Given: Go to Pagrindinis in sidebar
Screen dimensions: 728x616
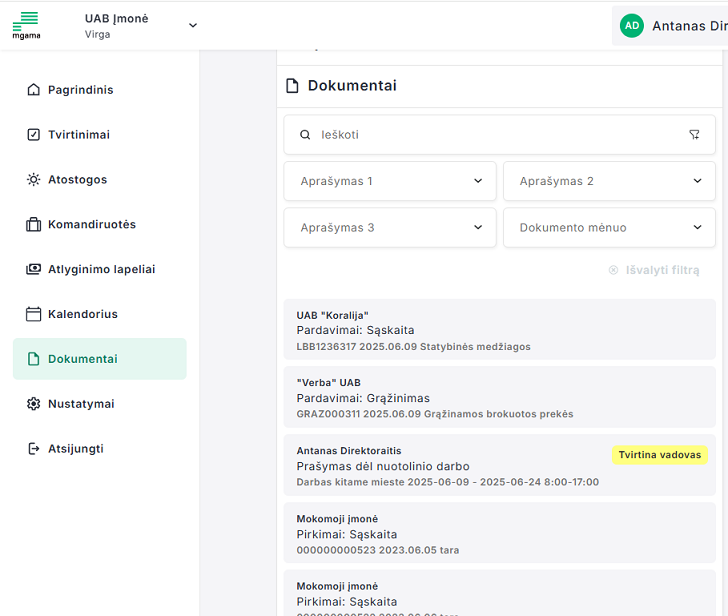Looking at the screenshot, I should pyautogui.click(x=80, y=90).
